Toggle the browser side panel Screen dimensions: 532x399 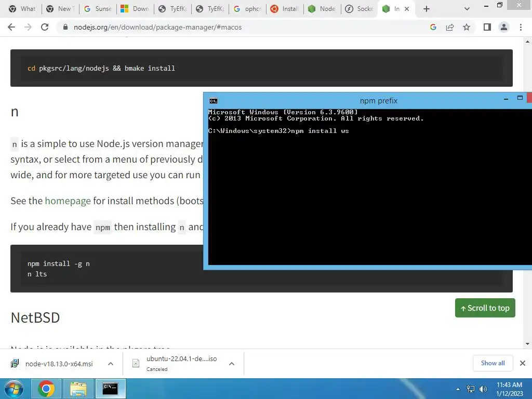point(487,27)
